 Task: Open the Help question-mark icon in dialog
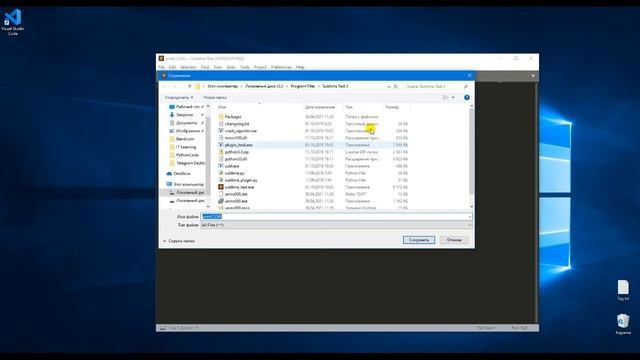[467, 98]
